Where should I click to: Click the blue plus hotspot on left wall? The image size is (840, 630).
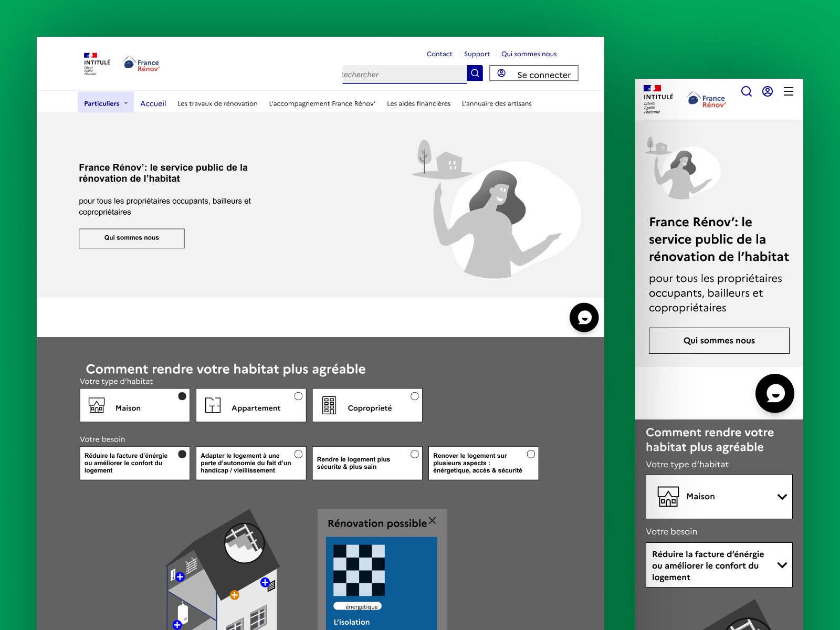click(x=180, y=577)
